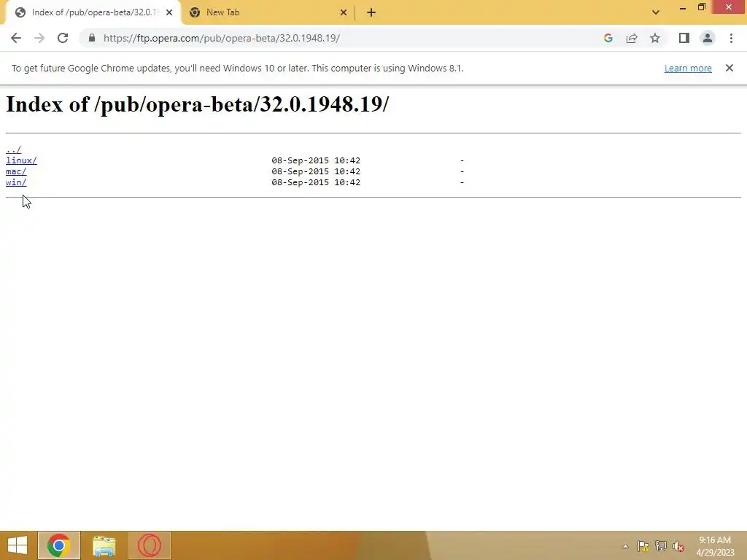Open Chrome's three-dot menu

point(731,38)
